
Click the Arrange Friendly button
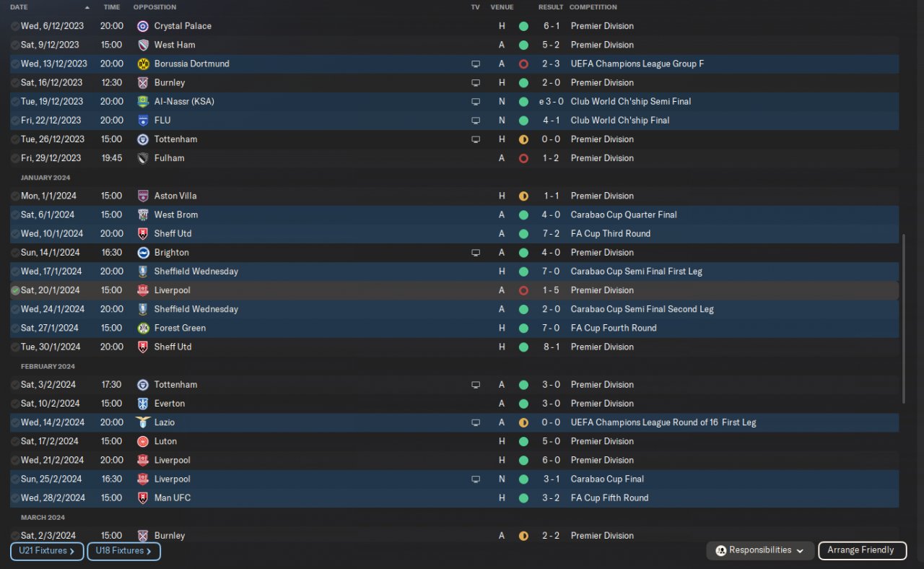(862, 550)
